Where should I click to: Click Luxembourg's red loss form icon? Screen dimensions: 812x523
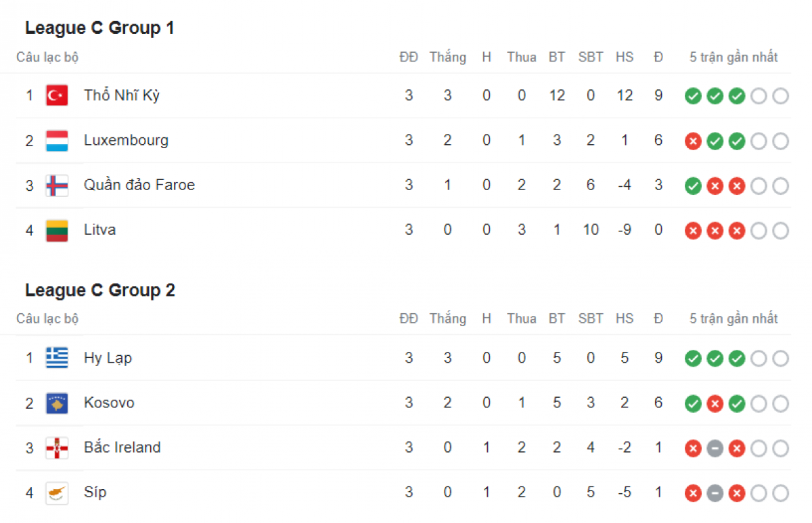tap(692, 141)
